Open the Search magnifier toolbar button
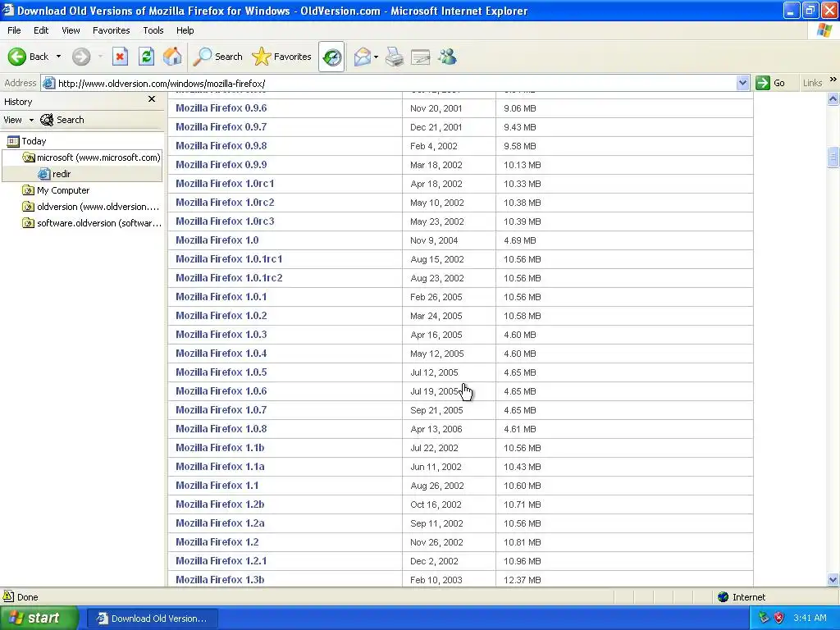 217,57
